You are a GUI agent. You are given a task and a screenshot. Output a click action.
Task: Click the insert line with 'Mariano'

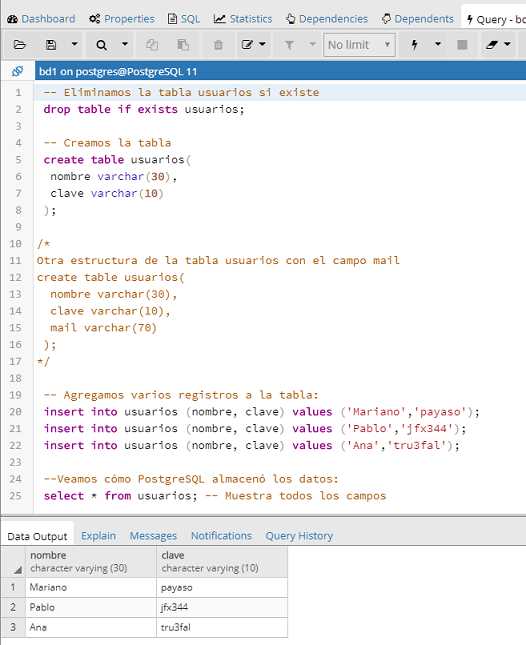262,412
